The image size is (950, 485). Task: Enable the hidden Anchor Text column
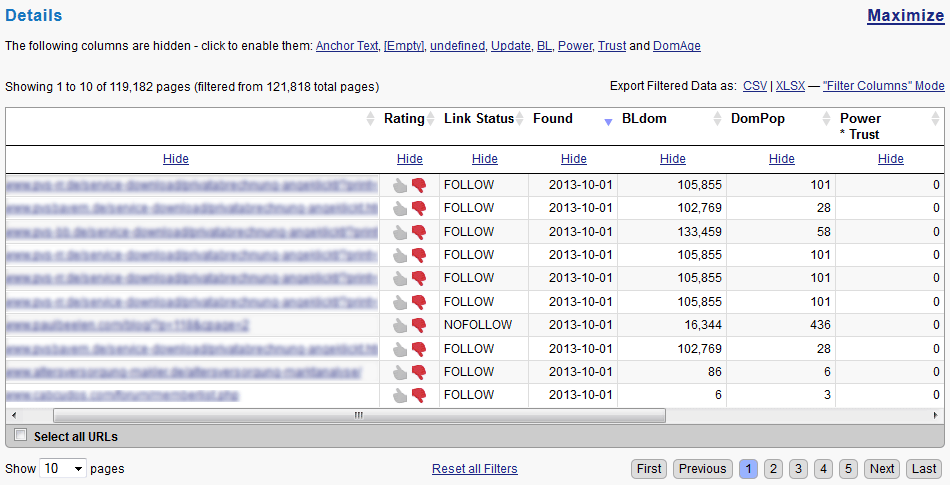coord(347,46)
